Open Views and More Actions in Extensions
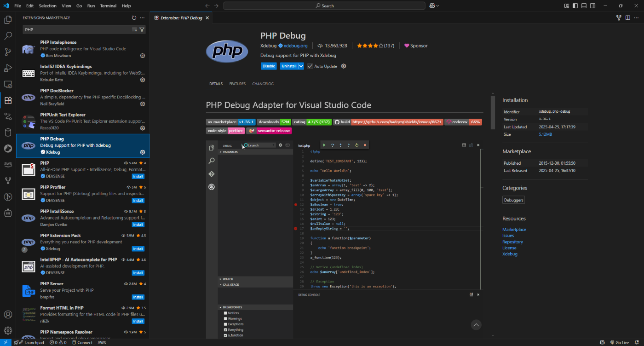The height and width of the screenshot is (346, 644). (142, 18)
